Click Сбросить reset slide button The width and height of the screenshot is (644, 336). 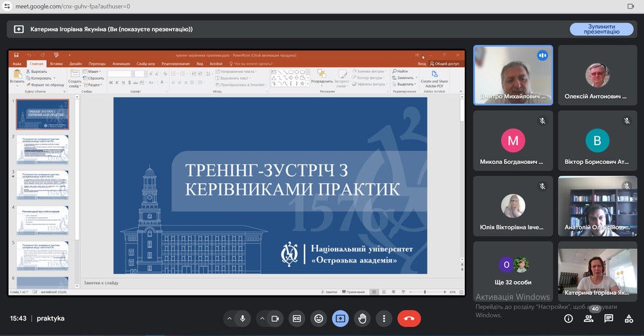pyautogui.click(x=93, y=78)
